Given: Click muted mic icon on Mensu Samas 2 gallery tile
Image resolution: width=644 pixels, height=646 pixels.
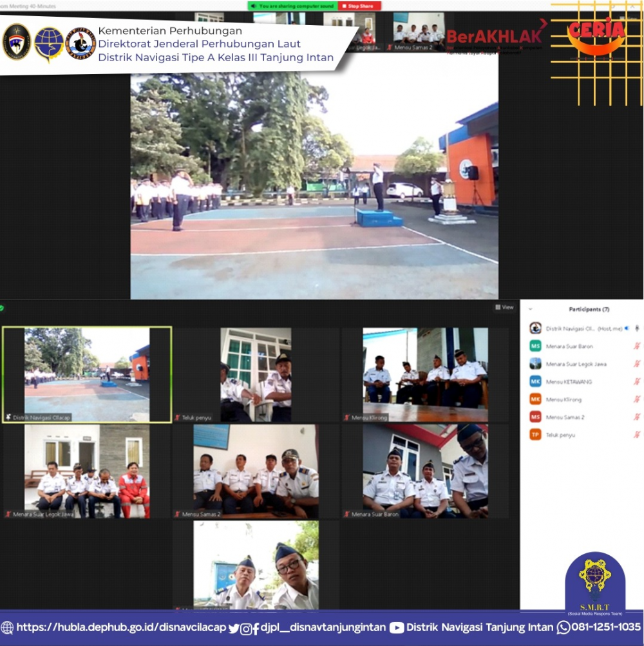Looking at the screenshot, I should point(178,514).
